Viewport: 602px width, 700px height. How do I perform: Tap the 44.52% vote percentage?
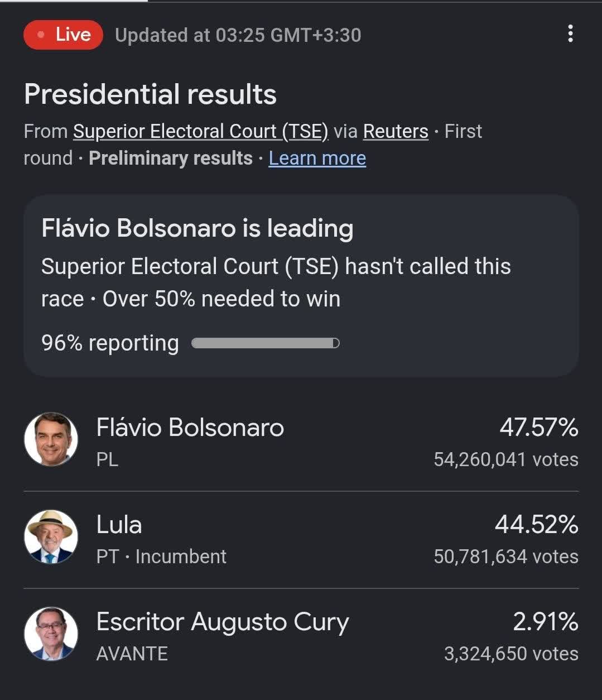(x=537, y=525)
